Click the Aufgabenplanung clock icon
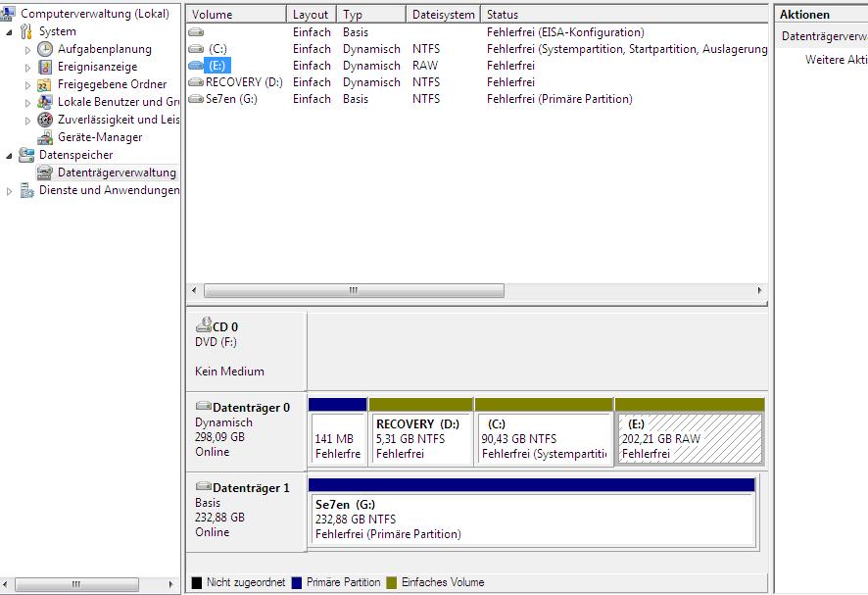 [x=45, y=49]
